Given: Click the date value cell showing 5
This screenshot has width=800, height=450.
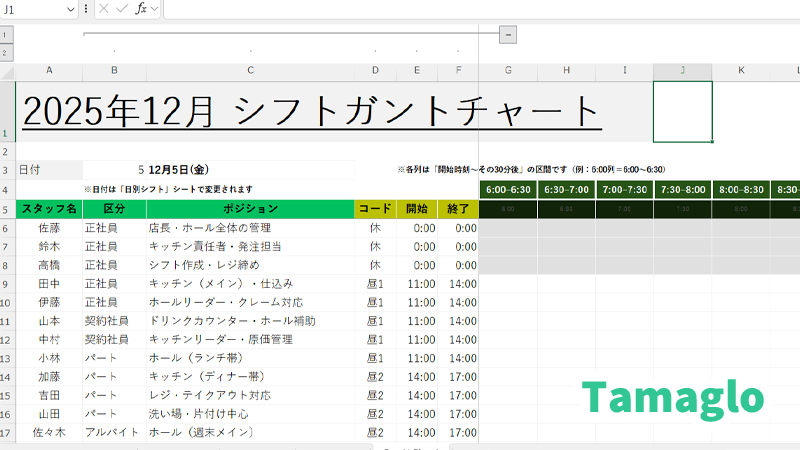Looking at the screenshot, I should tap(114, 170).
